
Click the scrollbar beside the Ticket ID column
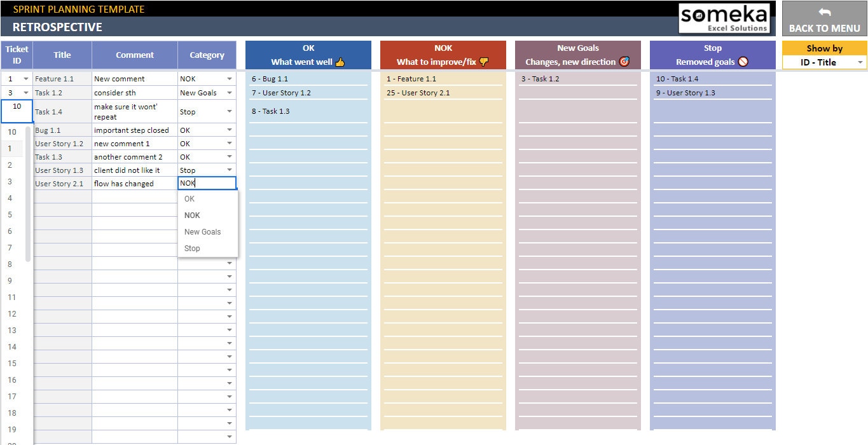(x=28, y=191)
